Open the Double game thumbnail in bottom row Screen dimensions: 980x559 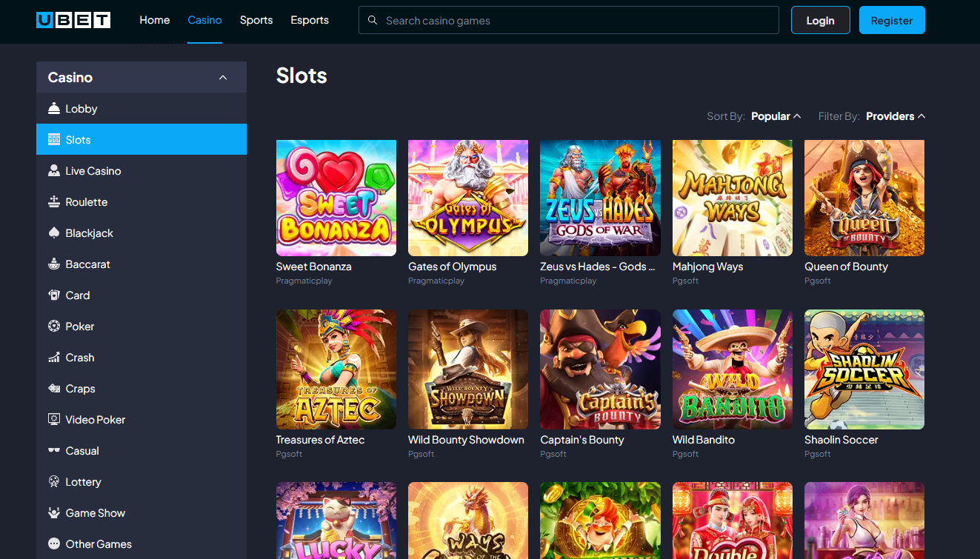(733, 520)
